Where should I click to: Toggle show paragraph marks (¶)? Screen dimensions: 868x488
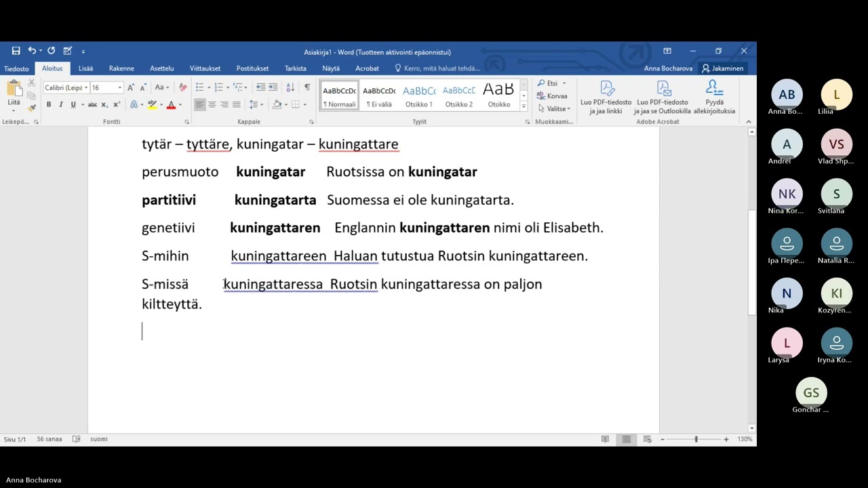(307, 87)
